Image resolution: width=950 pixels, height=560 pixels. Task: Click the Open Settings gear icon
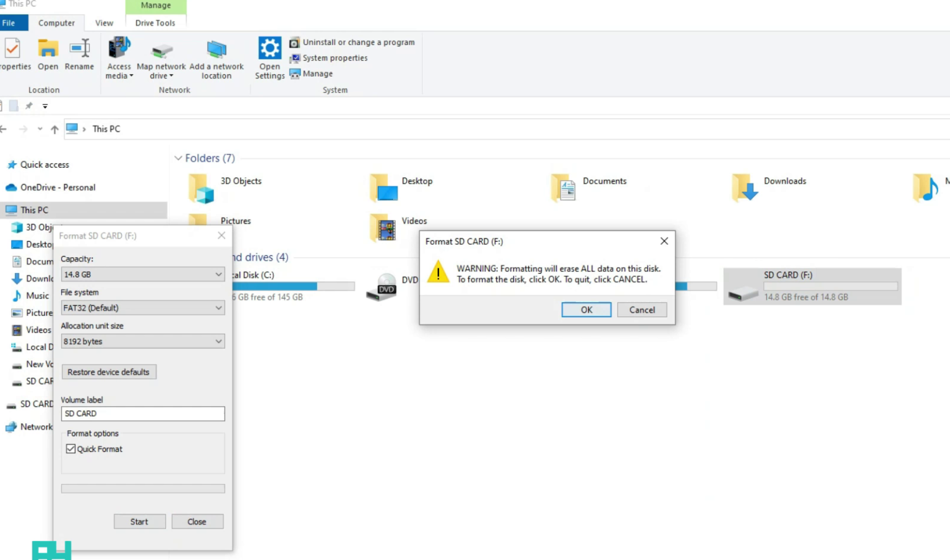point(270,49)
